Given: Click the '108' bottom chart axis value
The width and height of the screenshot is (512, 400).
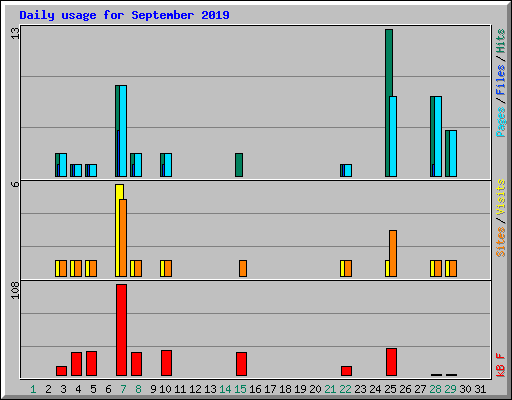Looking at the screenshot, I should [x=15, y=290].
